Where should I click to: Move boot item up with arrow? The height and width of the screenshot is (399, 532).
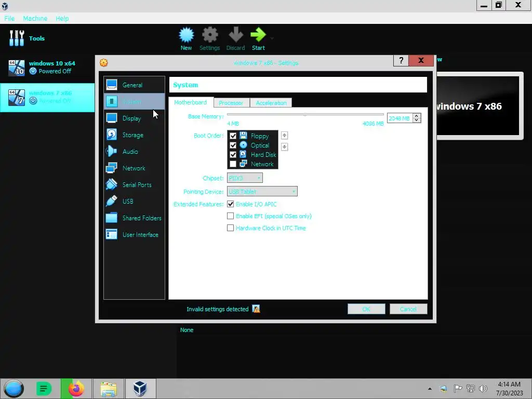(284, 136)
